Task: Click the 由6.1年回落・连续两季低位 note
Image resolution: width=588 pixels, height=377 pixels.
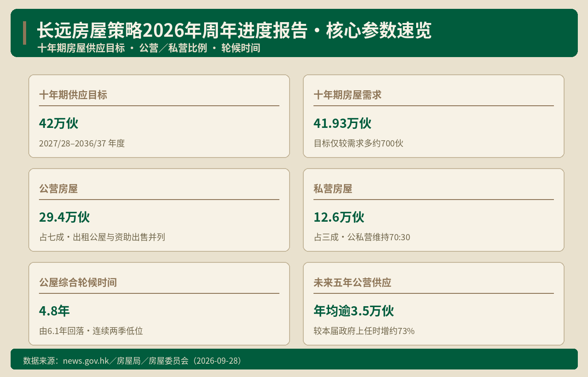Action: [x=91, y=331]
